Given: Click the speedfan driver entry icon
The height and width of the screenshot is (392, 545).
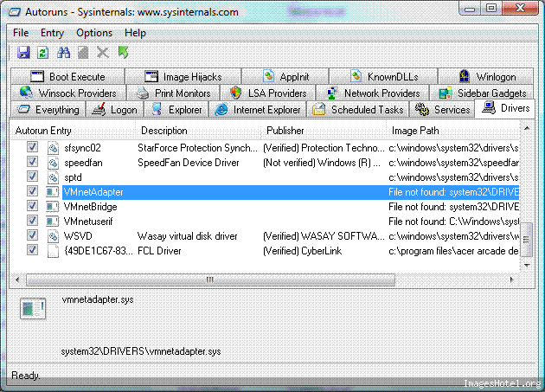Looking at the screenshot, I should (53, 163).
